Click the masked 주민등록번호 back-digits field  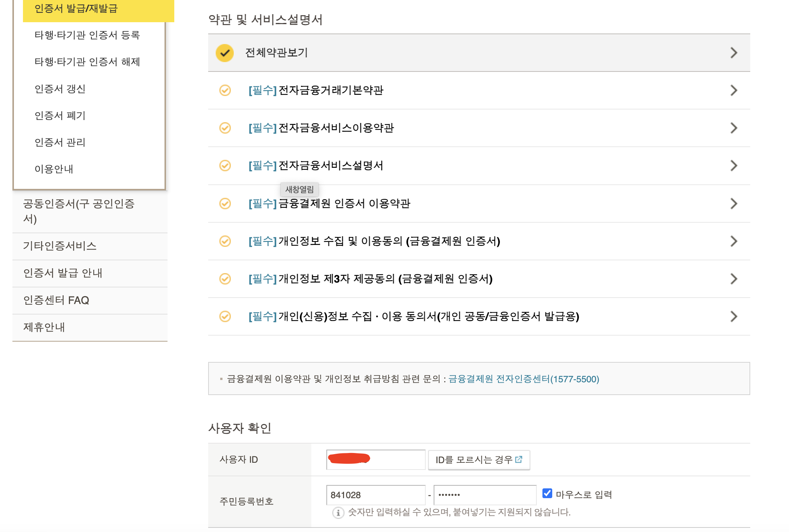tap(485, 495)
